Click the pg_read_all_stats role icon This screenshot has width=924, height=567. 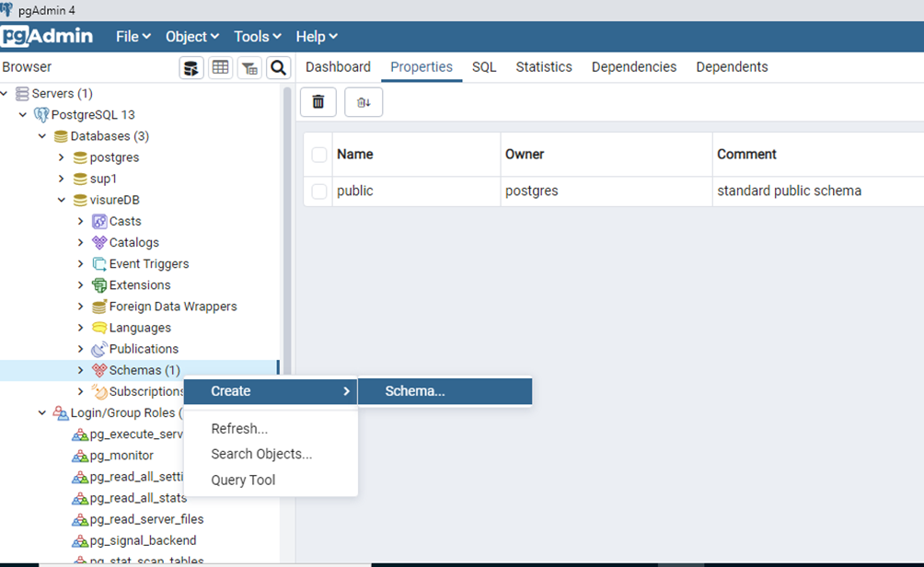[x=80, y=498]
